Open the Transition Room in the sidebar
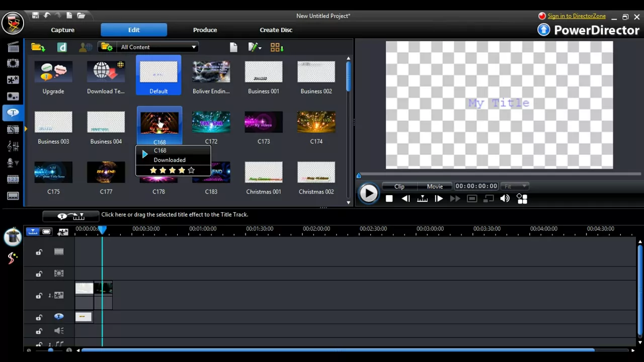This screenshot has width=644, height=362. (x=13, y=129)
